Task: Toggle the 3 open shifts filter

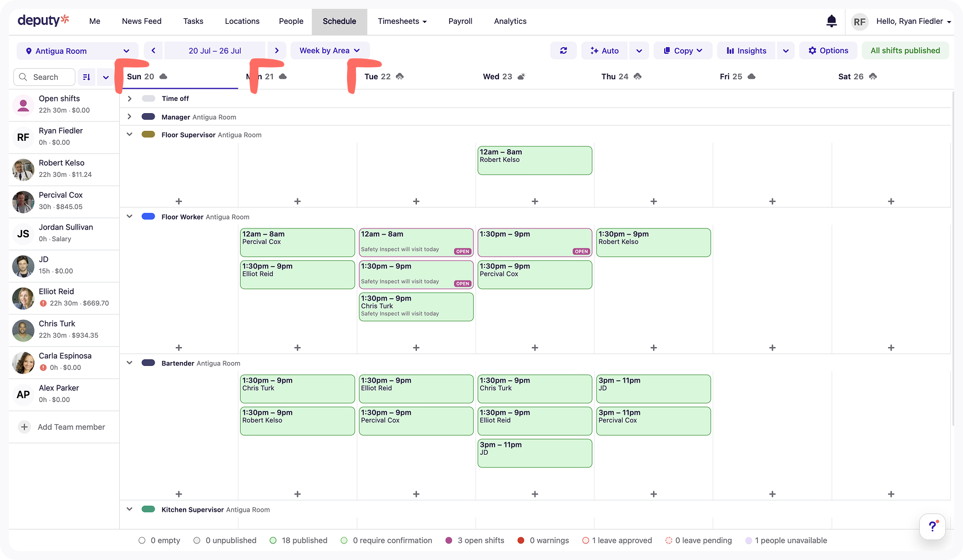Action: (475, 541)
